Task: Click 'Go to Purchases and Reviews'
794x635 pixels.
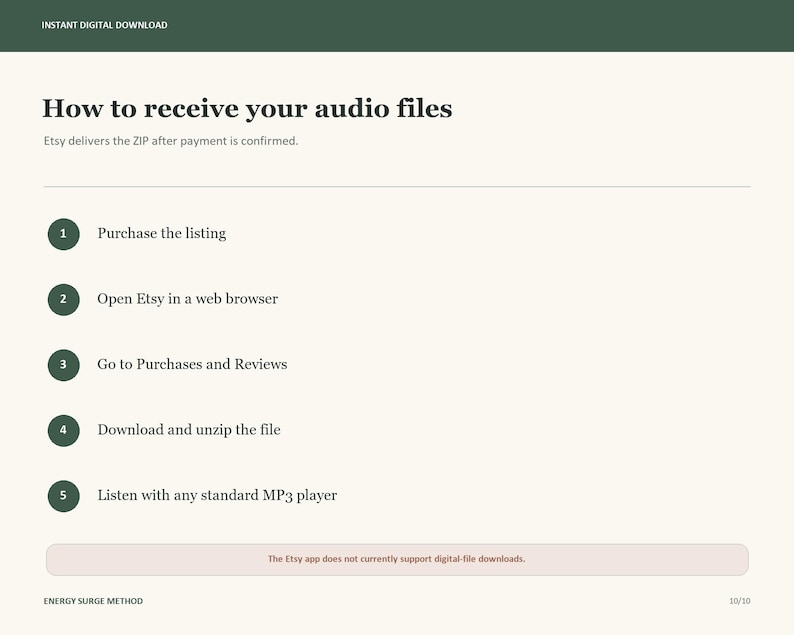Action: [192, 364]
